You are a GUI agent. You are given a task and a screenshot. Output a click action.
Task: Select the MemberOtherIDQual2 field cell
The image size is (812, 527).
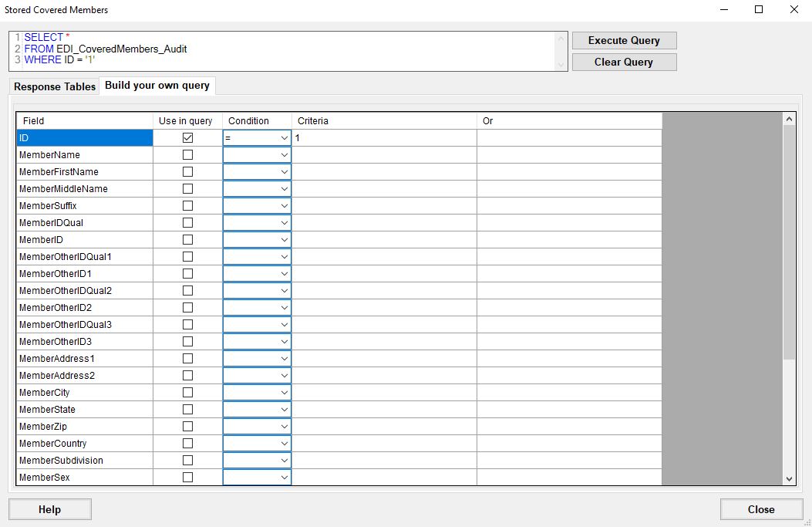point(85,291)
